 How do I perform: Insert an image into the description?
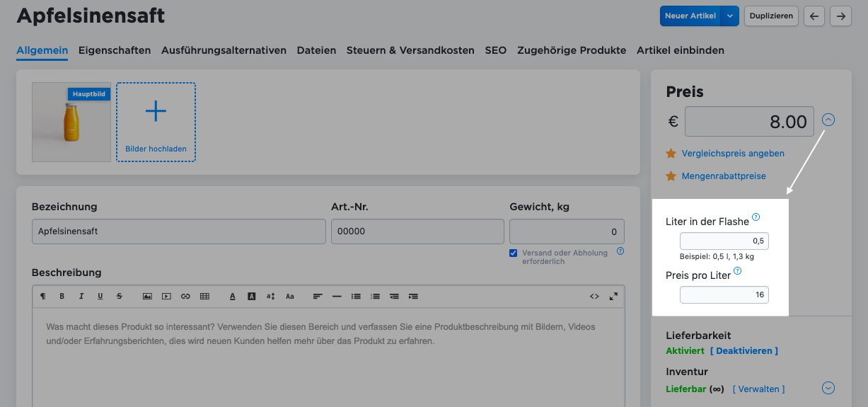pyautogui.click(x=147, y=297)
